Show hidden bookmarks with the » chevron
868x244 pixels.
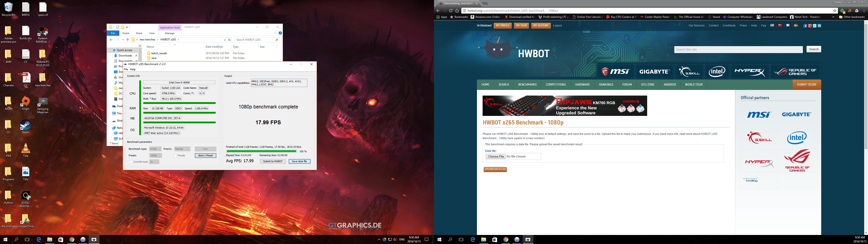tap(833, 17)
